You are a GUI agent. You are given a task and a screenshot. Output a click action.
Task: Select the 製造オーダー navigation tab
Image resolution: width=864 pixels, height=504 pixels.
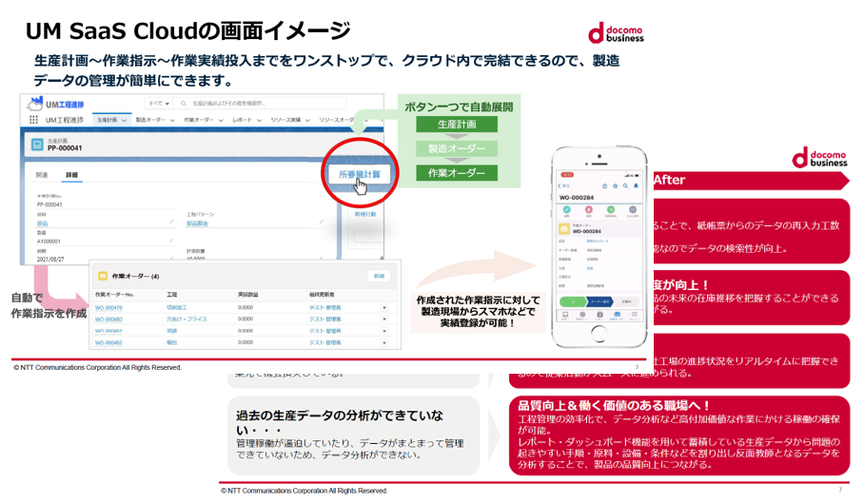click(150, 120)
